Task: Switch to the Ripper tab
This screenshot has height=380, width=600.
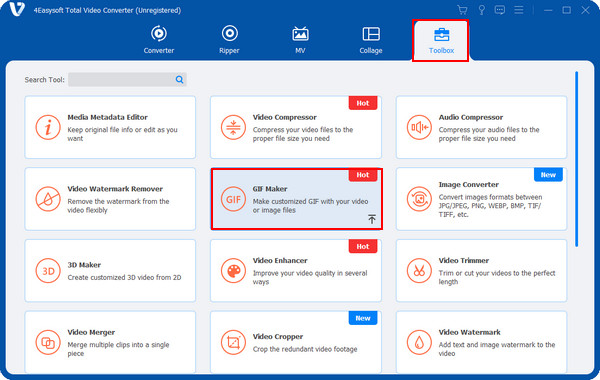Action: [x=229, y=40]
